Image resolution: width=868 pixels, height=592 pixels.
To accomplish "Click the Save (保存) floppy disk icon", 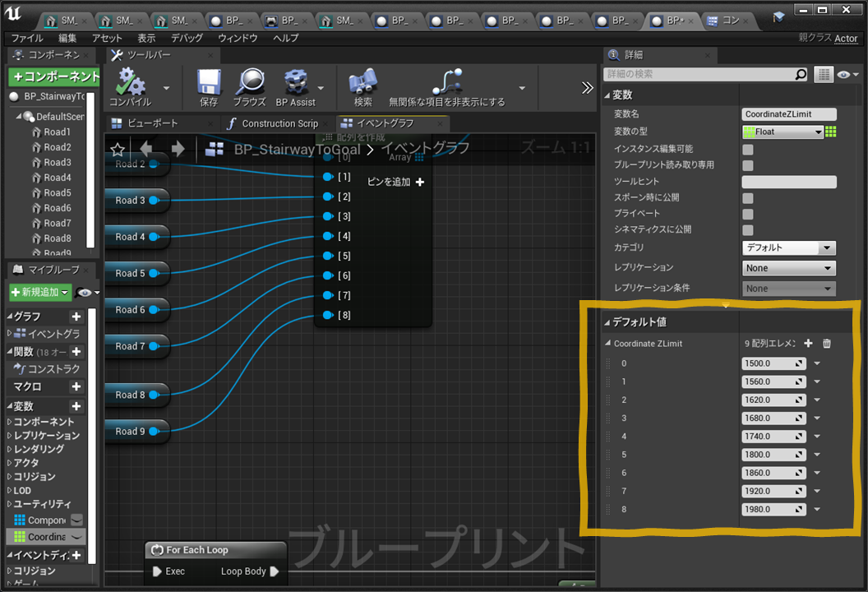I will (209, 82).
